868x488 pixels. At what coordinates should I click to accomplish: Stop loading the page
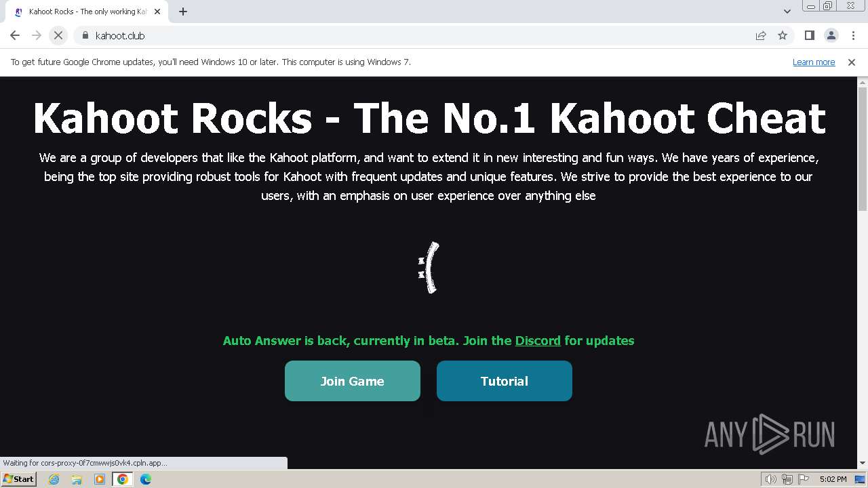point(58,35)
